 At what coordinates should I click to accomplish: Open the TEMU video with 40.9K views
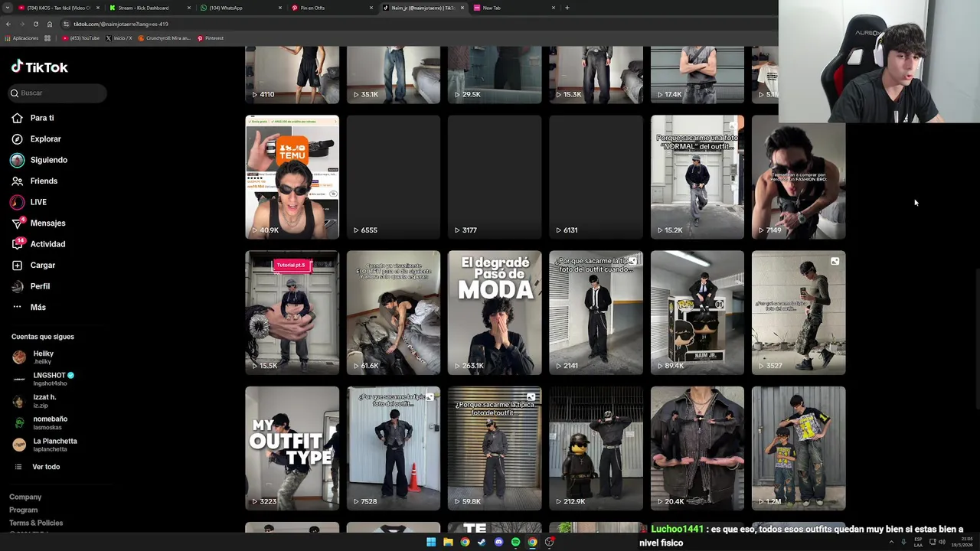[x=292, y=177]
